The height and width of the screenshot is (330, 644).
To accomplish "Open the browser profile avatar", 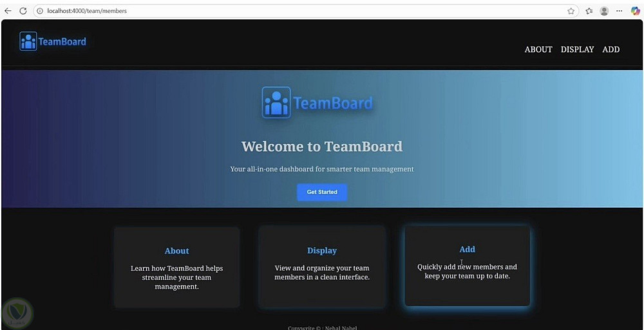I will pyautogui.click(x=604, y=11).
